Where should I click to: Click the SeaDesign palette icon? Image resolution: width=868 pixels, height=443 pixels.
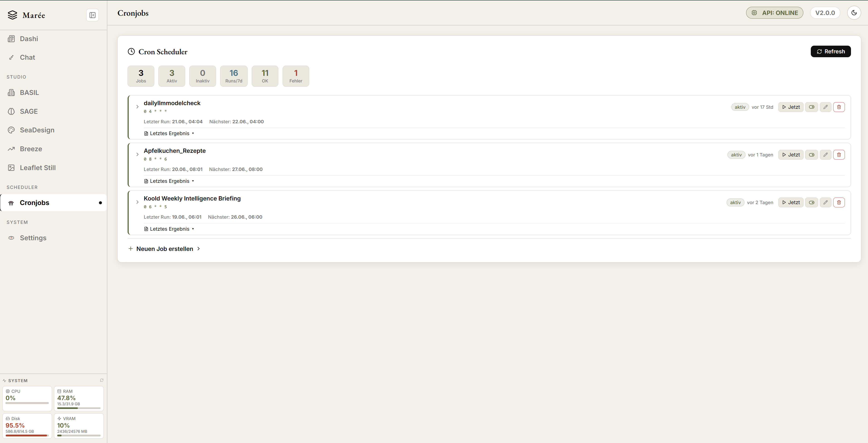point(11,130)
